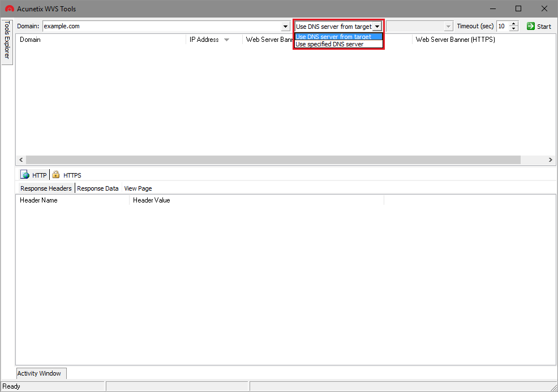558x392 pixels.
Task: Click the Timeout seconds input box
Action: click(x=503, y=27)
